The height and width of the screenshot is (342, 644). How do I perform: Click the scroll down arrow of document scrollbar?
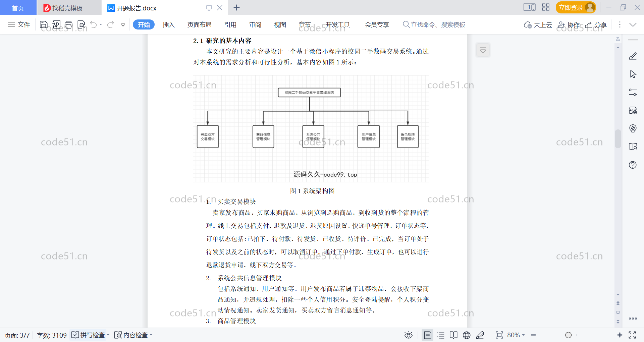(x=618, y=294)
